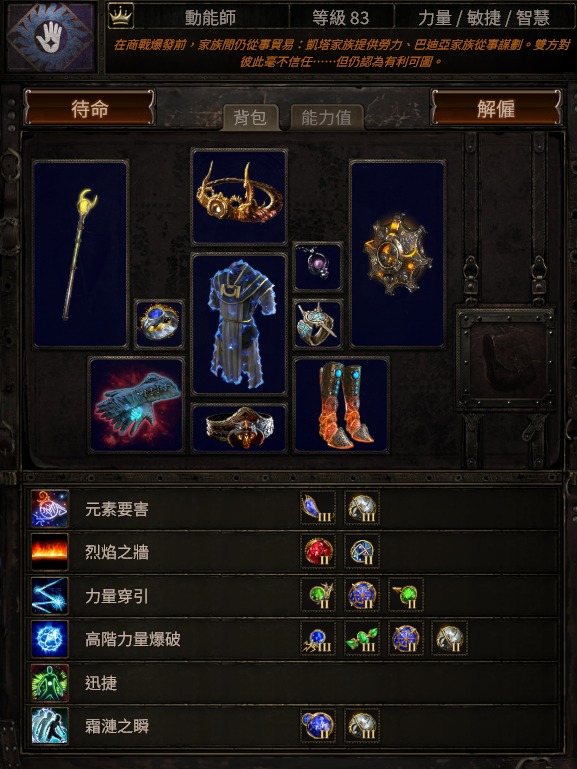Screen dimensions: 577x769
Task: Open the 背包 tab
Action: (250, 118)
